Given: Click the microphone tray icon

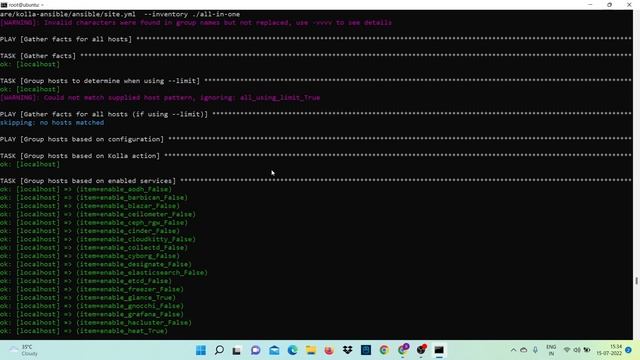Looking at the screenshot, I should (535, 350).
